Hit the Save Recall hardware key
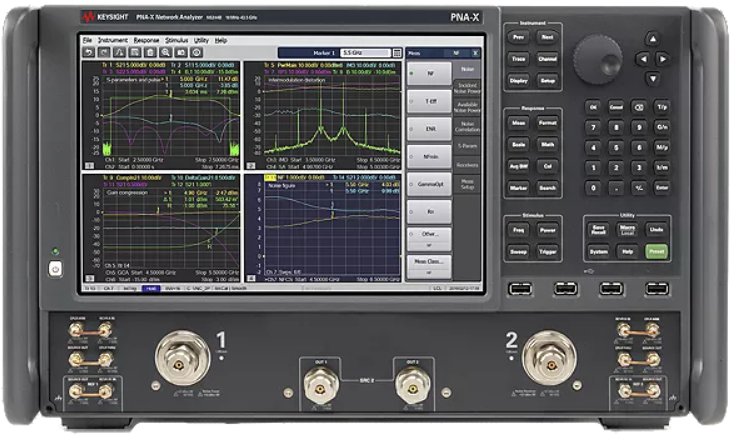 [598, 230]
